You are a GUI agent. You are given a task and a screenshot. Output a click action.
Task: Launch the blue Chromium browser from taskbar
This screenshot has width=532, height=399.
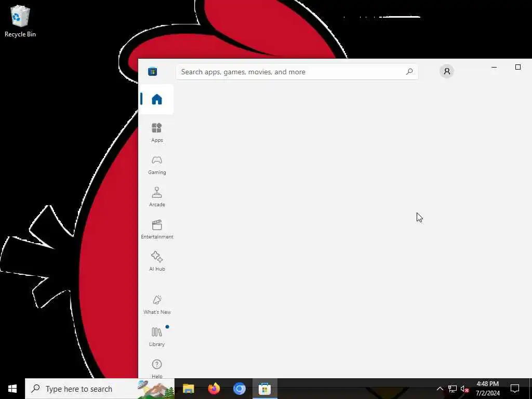[x=239, y=389]
